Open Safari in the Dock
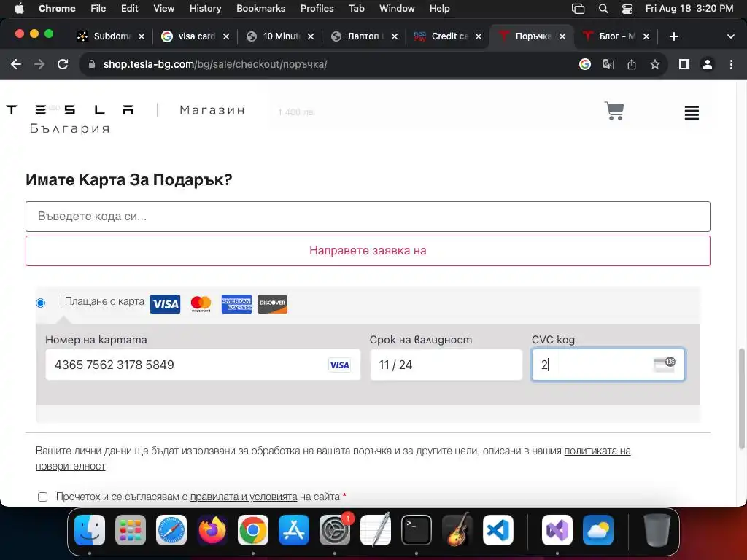 171,530
